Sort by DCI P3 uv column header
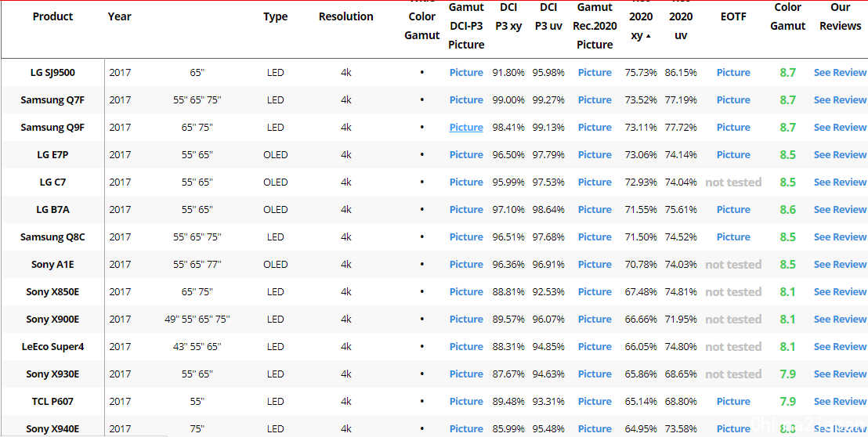Image resolution: width=868 pixels, height=437 pixels. point(548,16)
